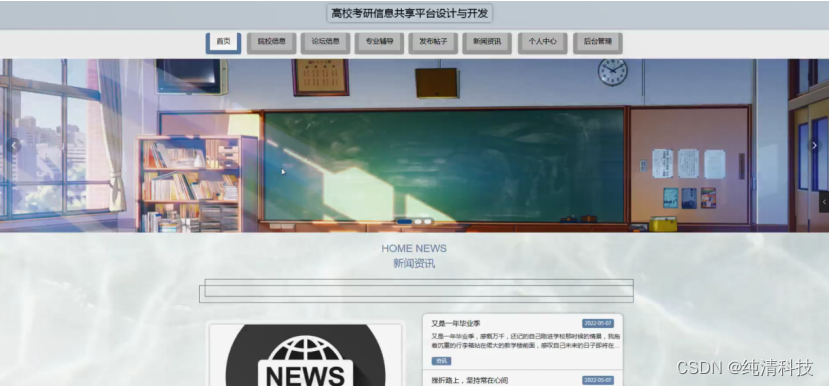Image resolution: width=829 pixels, height=386 pixels.
Task: Go to previous carousel slide arrow
Action: (x=14, y=145)
